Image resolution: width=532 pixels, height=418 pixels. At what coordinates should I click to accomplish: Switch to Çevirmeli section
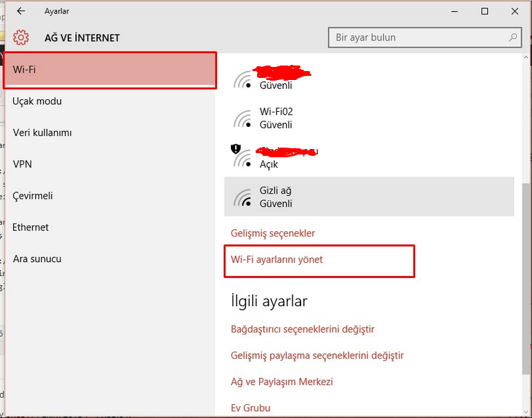[110, 196]
